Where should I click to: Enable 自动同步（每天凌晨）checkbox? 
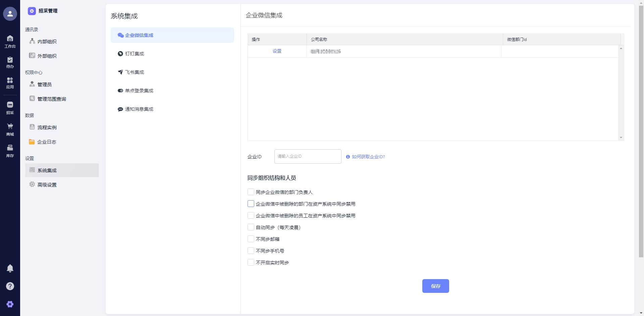click(251, 227)
